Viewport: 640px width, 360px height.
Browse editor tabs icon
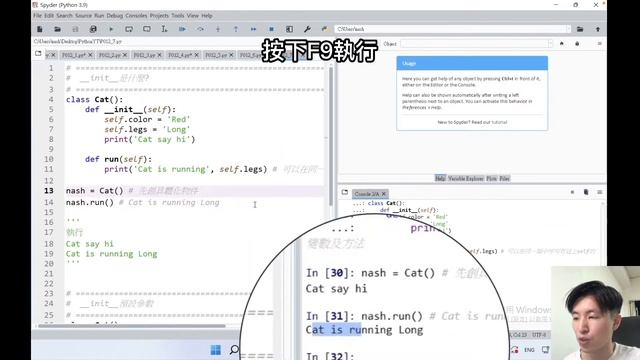(38, 53)
